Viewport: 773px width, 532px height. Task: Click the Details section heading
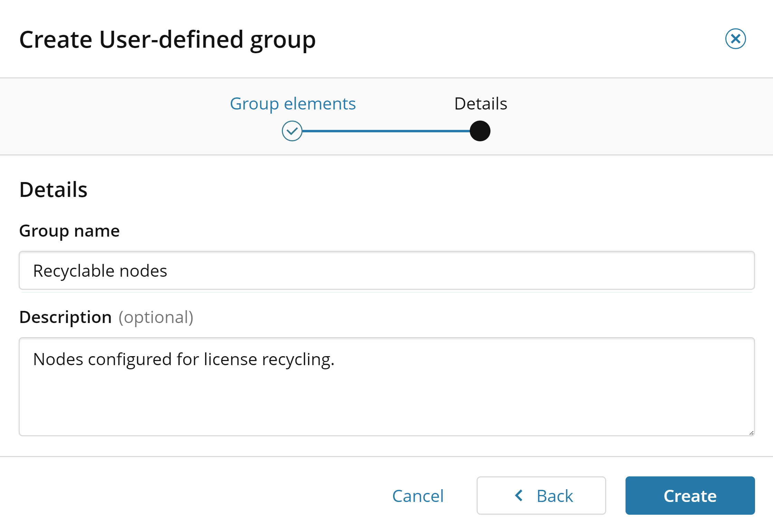coord(53,190)
